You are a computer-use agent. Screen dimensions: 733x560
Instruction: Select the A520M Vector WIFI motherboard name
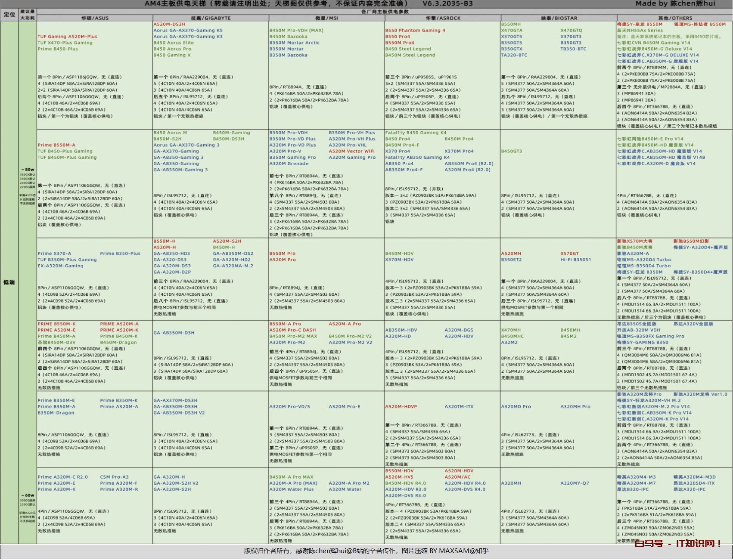[x=351, y=152]
